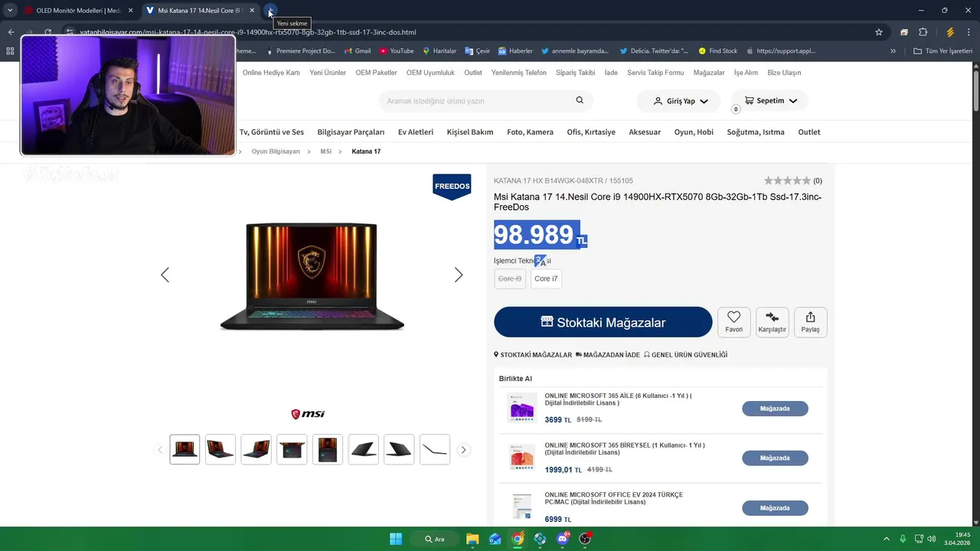Open Microsoft 365 Aile product image
This screenshot has width=980, height=551.
522,408
